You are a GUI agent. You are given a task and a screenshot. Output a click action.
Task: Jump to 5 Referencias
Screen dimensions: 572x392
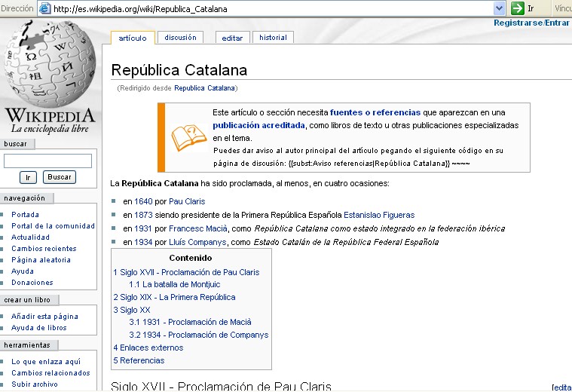(139, 360)
